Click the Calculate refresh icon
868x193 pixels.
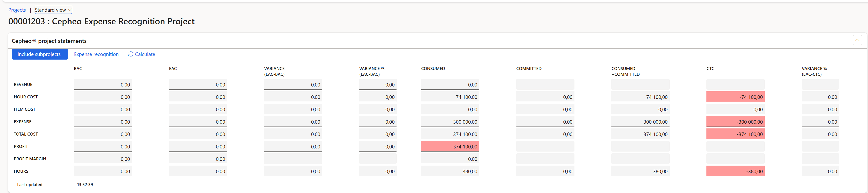(x=131, y=54)
